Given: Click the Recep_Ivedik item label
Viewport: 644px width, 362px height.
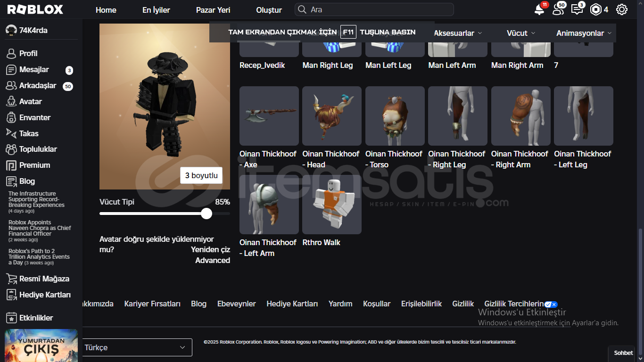Looking at the screenshot, I should (262, 65).
